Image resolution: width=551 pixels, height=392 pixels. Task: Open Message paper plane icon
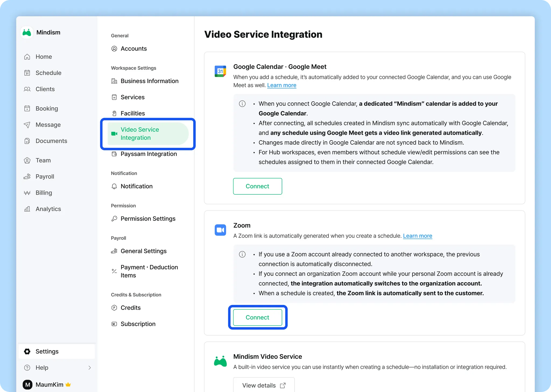click(27, 125)
